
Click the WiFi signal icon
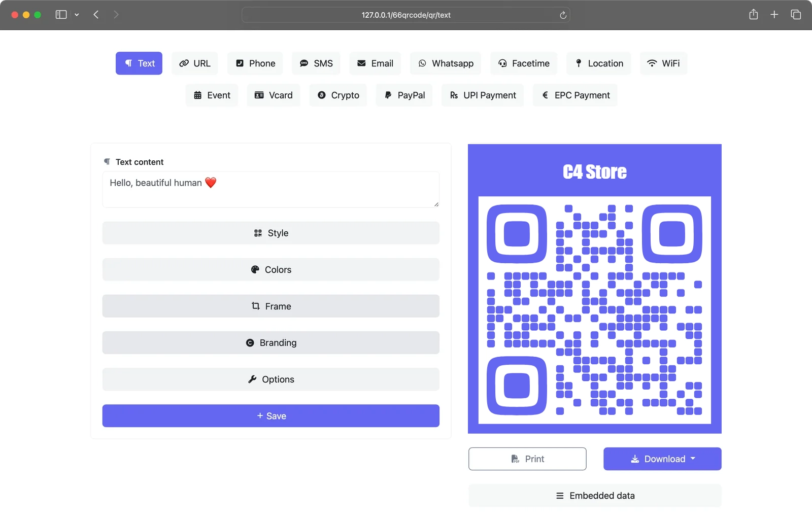(652, 63)
